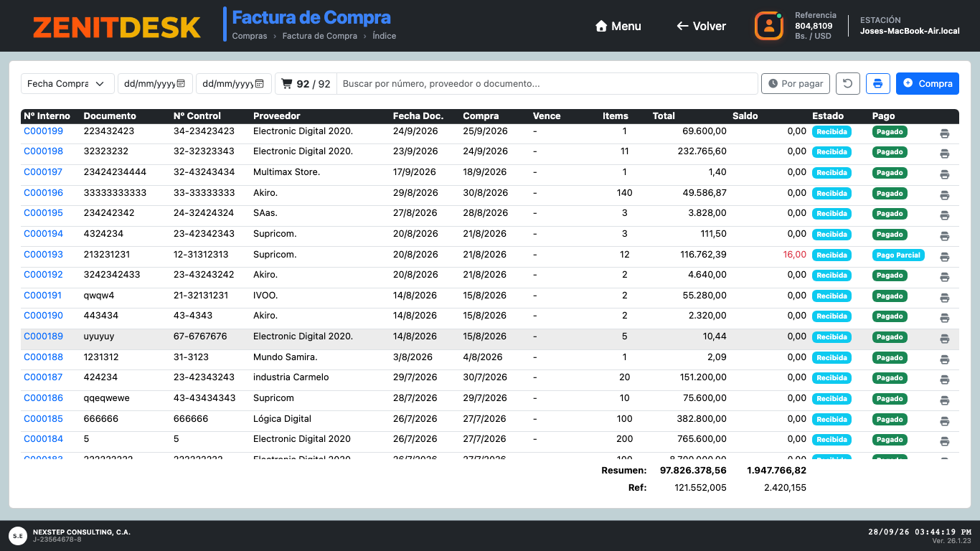Create a new purchase with Compra button
This screenshot has width=980, height=551.
(928, 84)
